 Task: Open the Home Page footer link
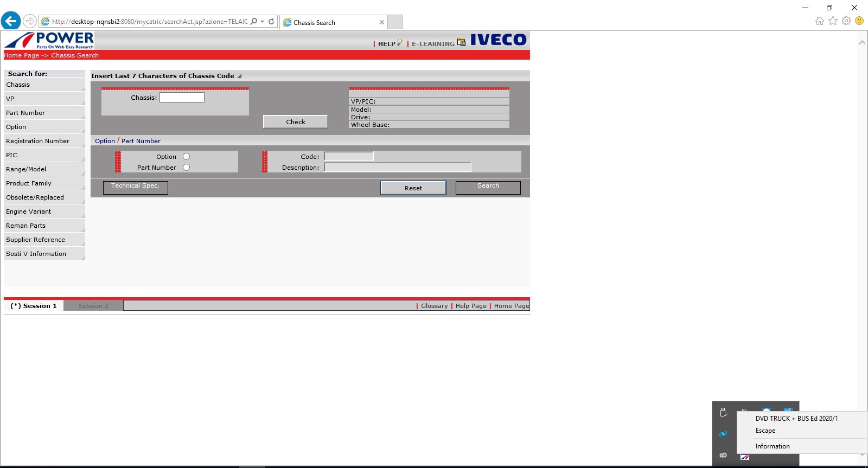tap(512, 306)
